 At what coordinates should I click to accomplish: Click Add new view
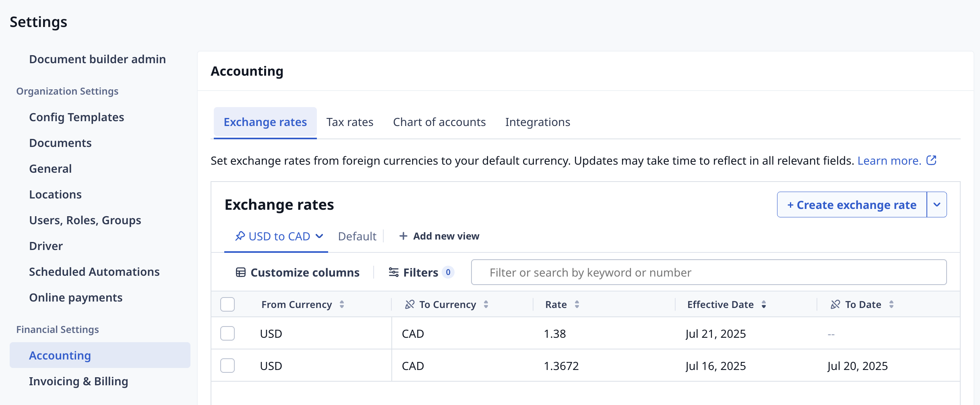point(439,236)
